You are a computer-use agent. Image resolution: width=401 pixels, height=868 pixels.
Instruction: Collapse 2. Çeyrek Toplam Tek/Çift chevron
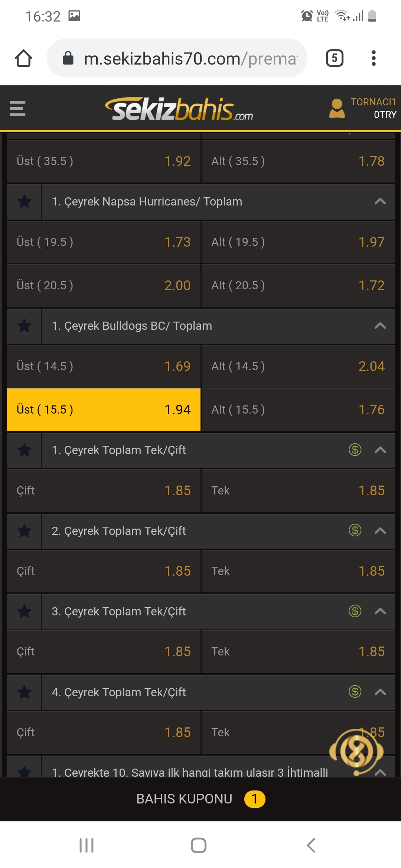[x=380, y=531]
